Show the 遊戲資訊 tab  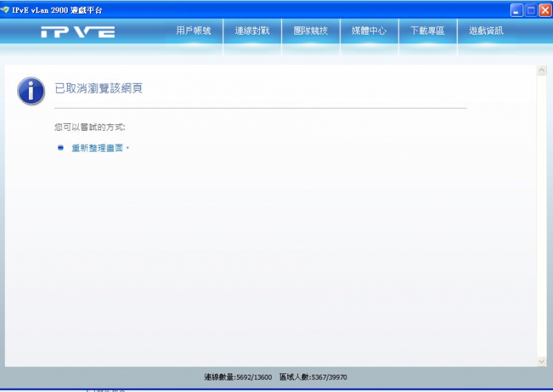pos(486,31)
